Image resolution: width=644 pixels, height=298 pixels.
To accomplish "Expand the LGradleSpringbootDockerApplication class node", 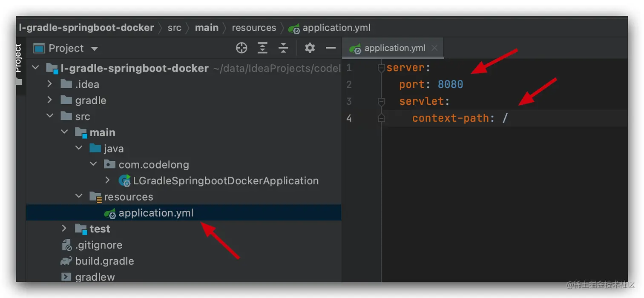I will pos(107,181).
